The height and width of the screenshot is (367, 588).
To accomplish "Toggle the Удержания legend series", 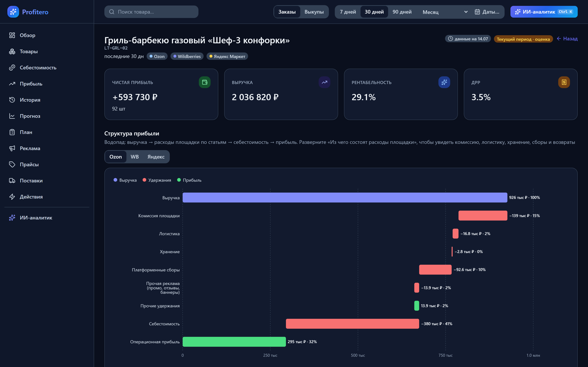I will (157, 180).
